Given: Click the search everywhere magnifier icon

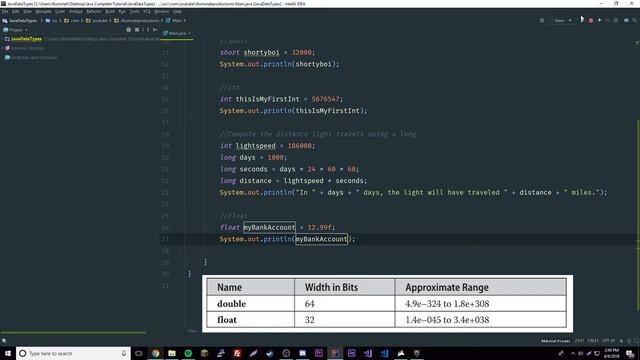Looking at the screenshot, I should point(635,20).
